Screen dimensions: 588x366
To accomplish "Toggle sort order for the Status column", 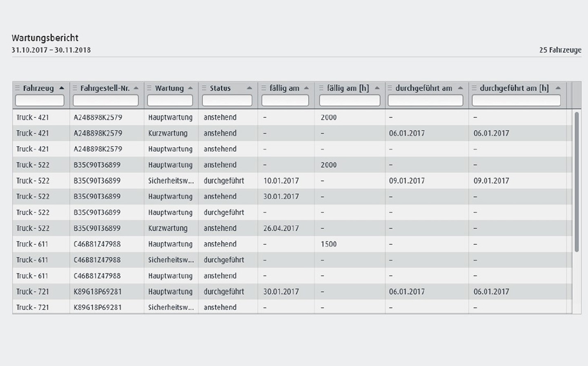I will click(x=249, y=87).
